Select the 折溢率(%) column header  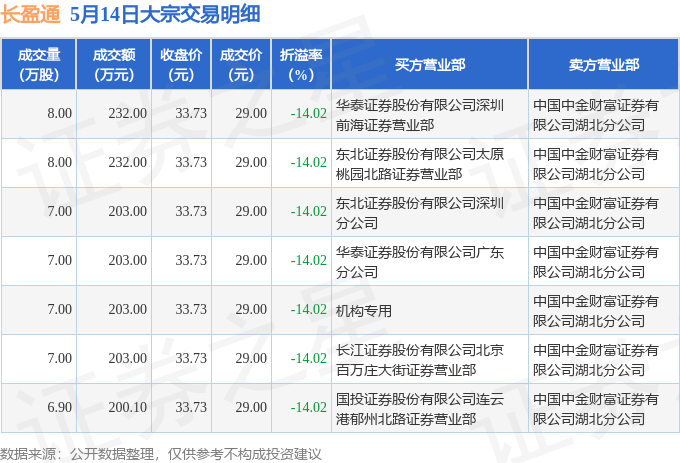coord(301,65)
